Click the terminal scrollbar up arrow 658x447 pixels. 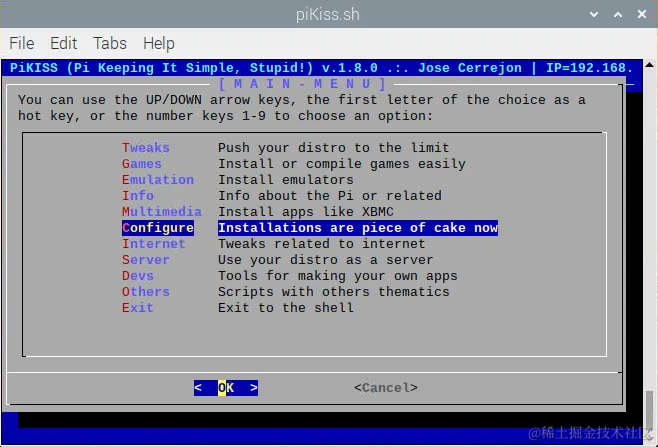(649, 65)
